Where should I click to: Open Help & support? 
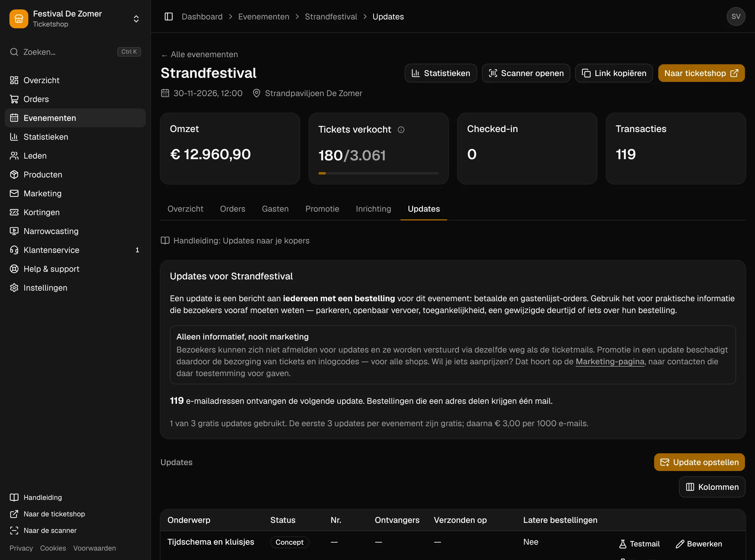pyautogui.click(x=75, y=269)
